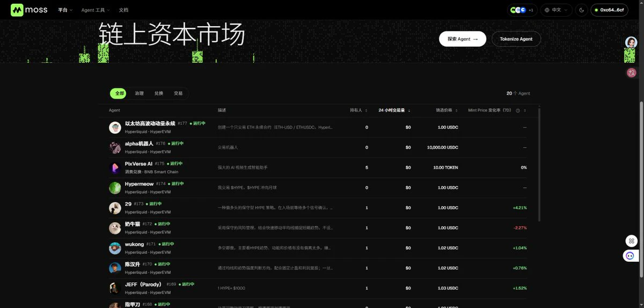Toggle dark mode moon icon
Screen dimensions: 644x308
[582, 10]
